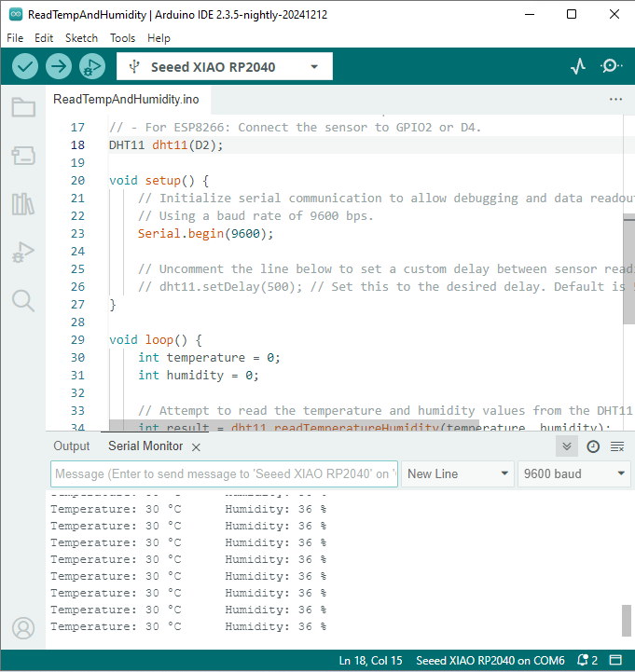
Task: Click the USB icon in board selector
Action: click(x=134, y=66)
